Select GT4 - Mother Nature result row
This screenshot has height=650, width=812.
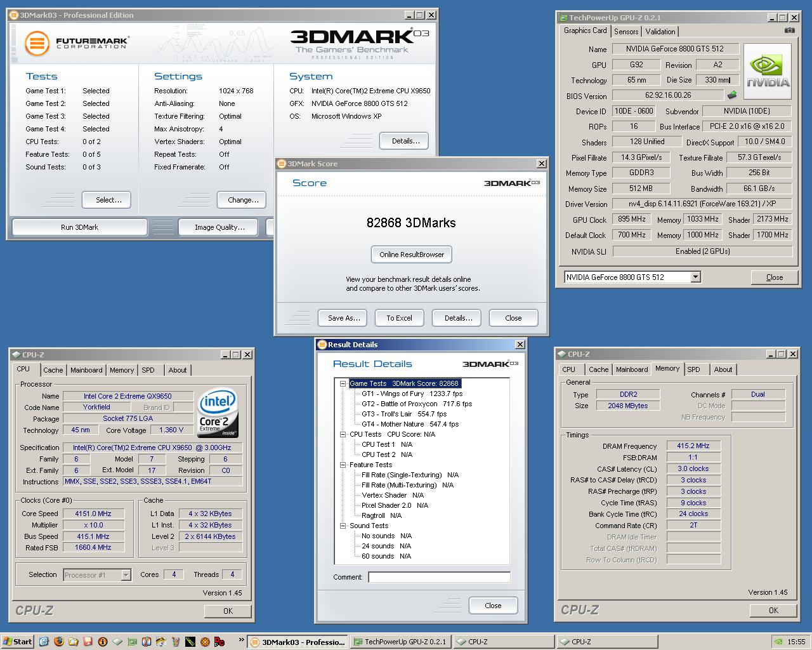tap(410, 424)
